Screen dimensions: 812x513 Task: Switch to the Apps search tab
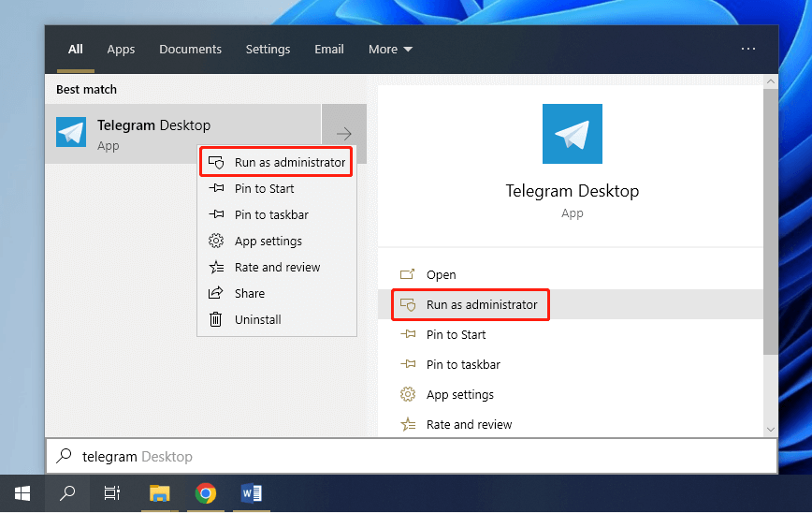point(121,50)
